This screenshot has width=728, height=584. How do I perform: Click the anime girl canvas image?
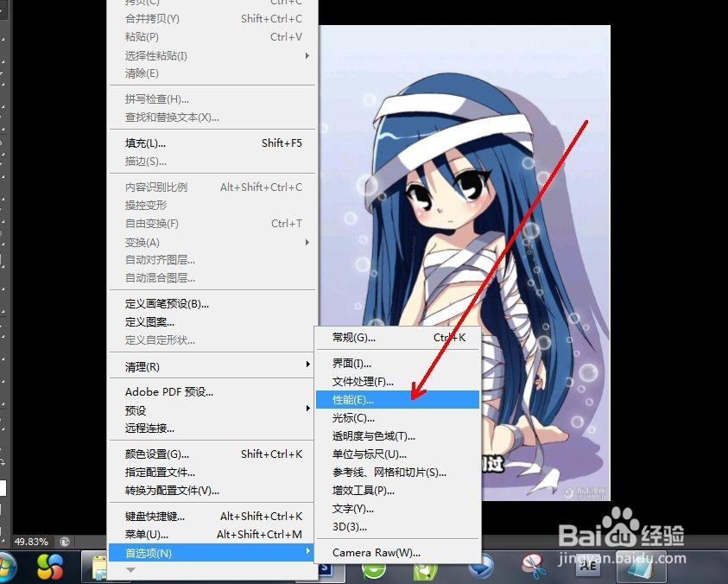[x=465, y=263]
